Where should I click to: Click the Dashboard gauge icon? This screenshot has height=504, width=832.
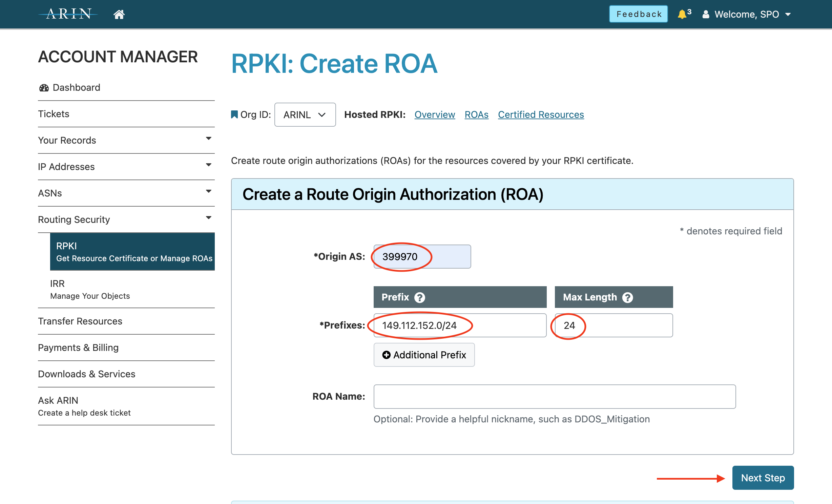coord(44,88)
